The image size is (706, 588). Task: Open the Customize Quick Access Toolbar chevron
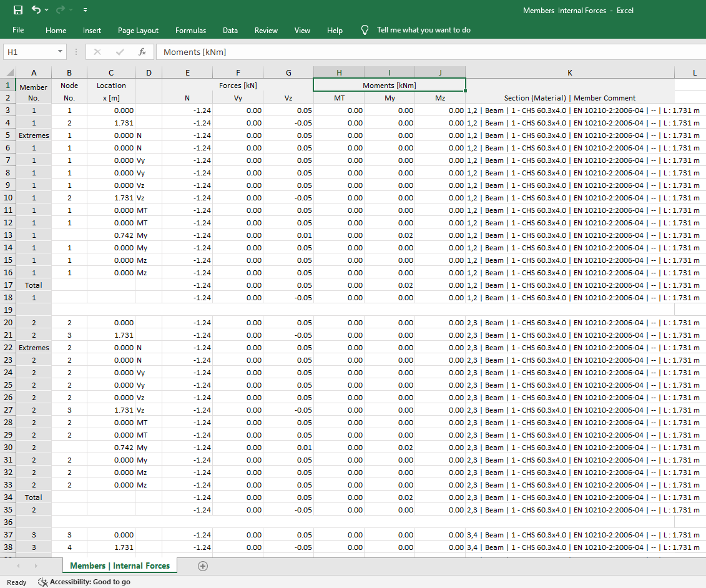click(85, 9)
